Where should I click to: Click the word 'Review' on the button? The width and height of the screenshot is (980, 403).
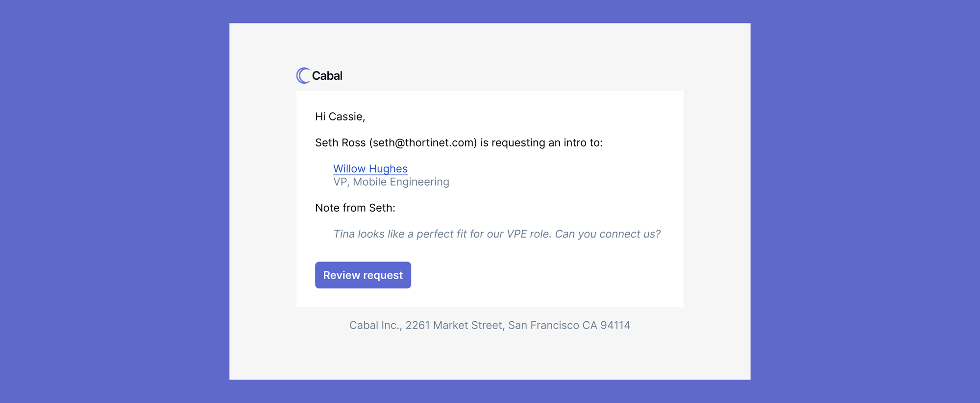click(342, 275)
